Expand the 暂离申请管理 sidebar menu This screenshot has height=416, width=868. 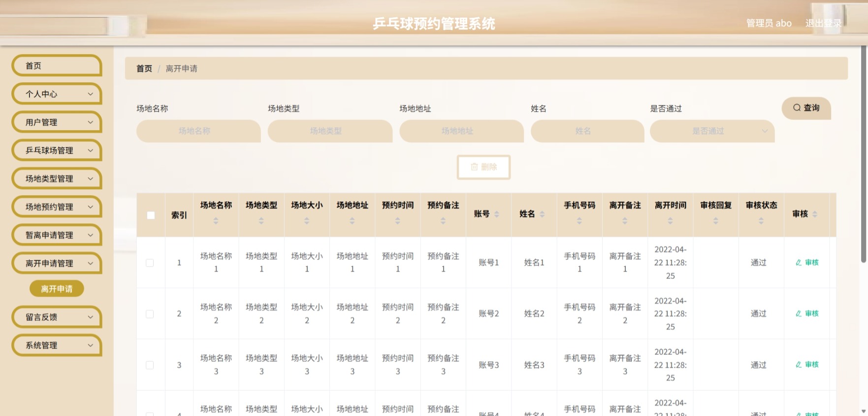point(57,235)
